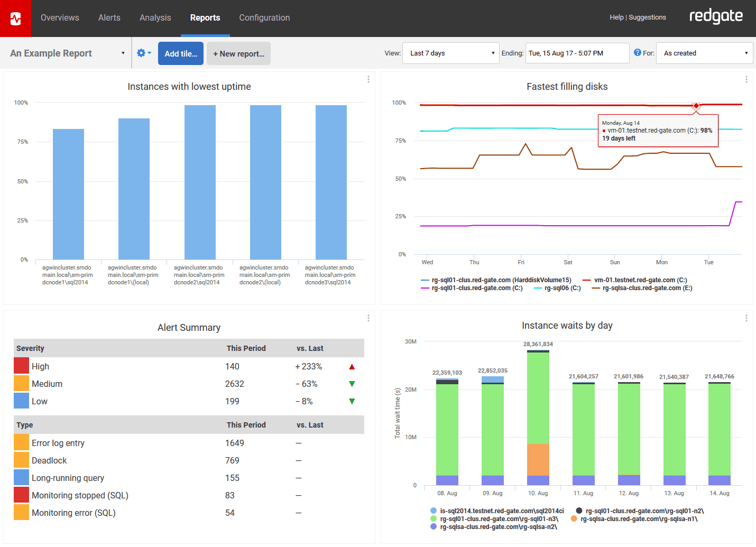
Task: Click the Redgate monitor logo icon
Action: [16, 18]
